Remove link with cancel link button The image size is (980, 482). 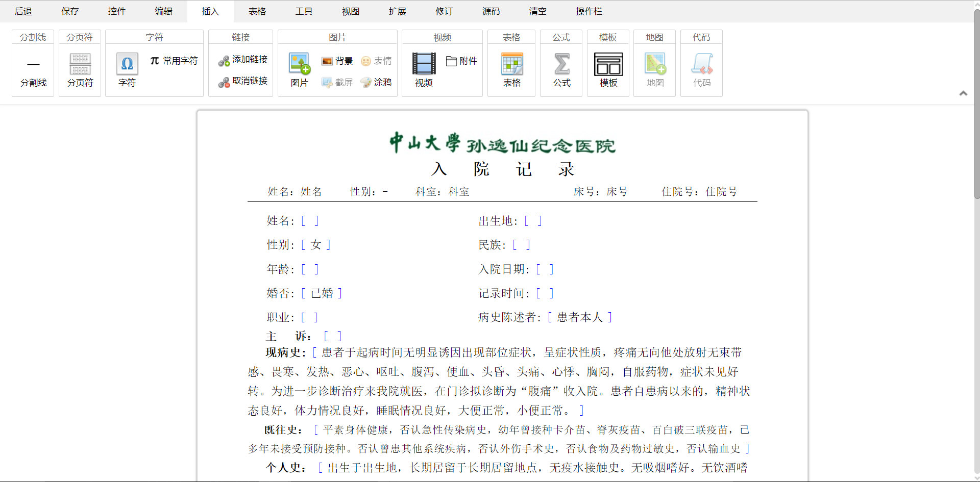coord(243,81)
